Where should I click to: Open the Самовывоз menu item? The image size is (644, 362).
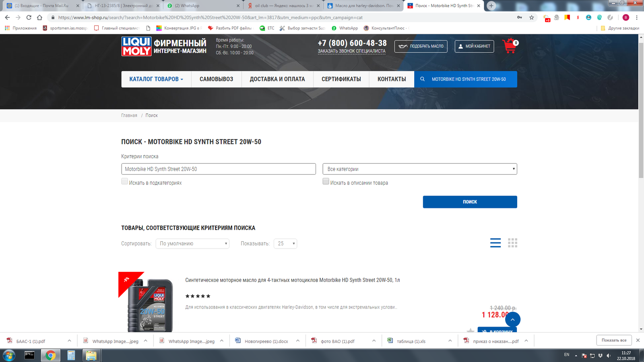(x=216, y=79)
